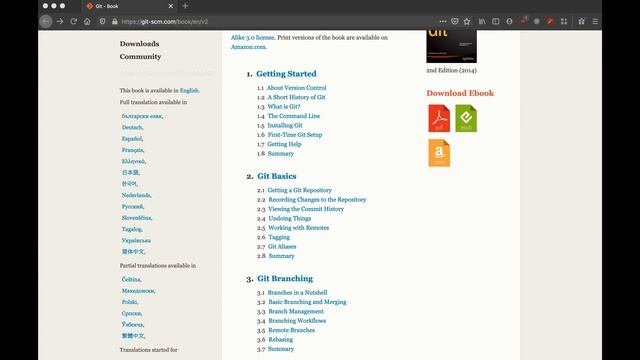Click the Pro Git book cover image
This screenshot has width=640, height=360.
tap(451, 46)
